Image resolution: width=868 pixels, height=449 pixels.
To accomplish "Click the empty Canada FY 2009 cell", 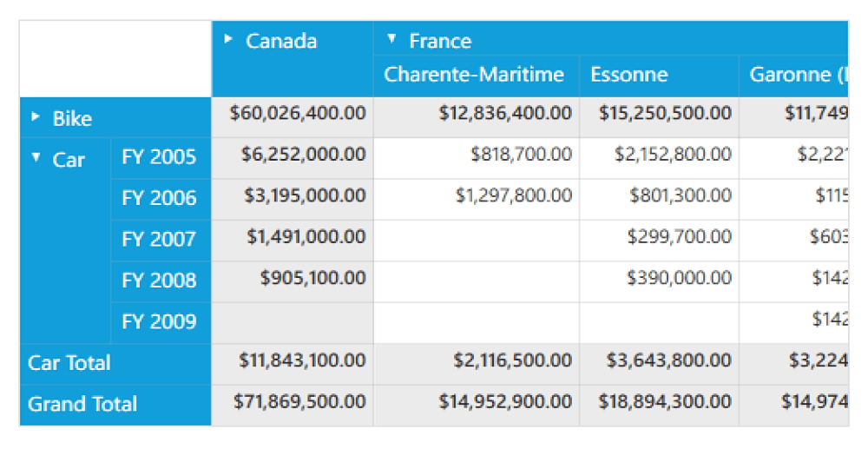I will 293,322.
